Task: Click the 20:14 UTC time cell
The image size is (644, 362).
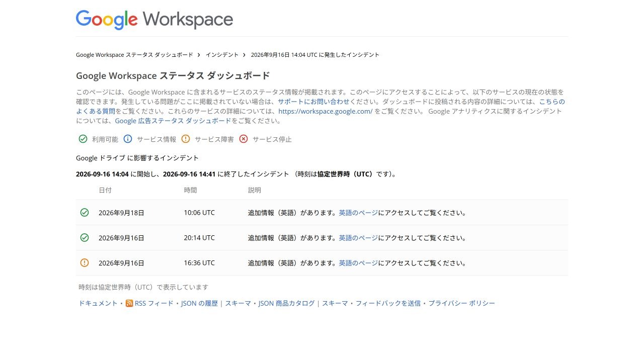Action: click(199, 238)
